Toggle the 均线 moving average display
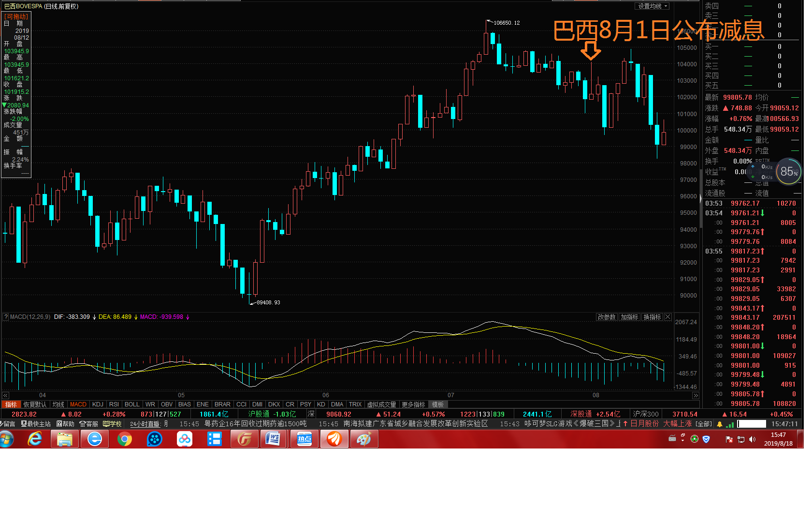This screenshot has width=812, height=508. coord(58,404)
